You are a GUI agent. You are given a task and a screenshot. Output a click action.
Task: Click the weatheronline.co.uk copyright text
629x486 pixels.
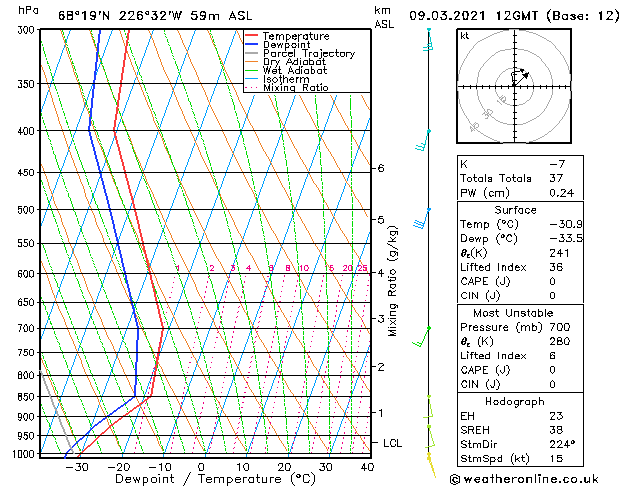(x=524, y=479)
